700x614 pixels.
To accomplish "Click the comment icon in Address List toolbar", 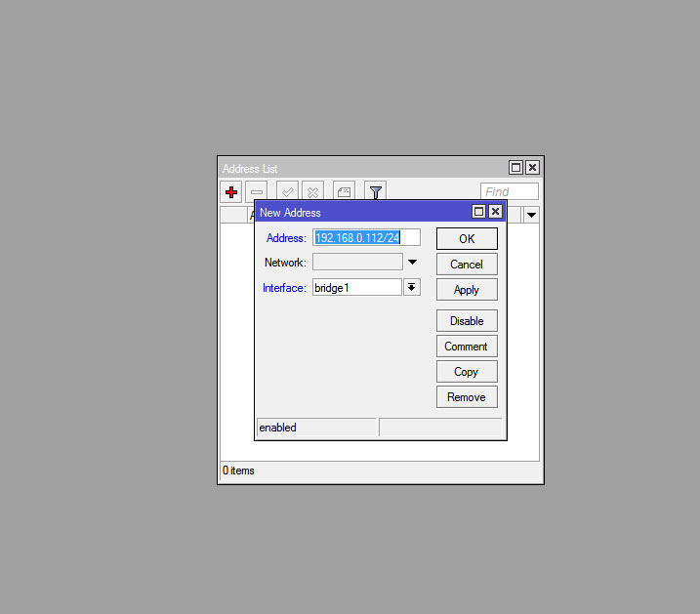I will [x=344, y=192].
